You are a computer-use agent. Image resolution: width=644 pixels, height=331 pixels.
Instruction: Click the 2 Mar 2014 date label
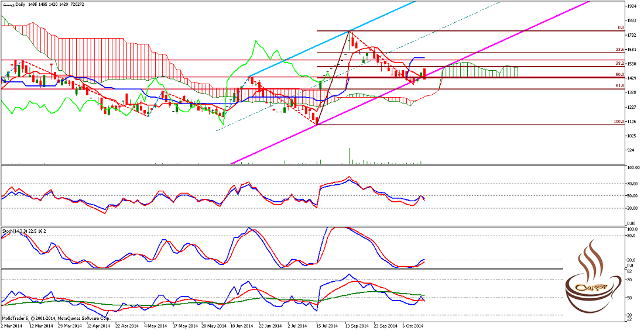[13, 325]
